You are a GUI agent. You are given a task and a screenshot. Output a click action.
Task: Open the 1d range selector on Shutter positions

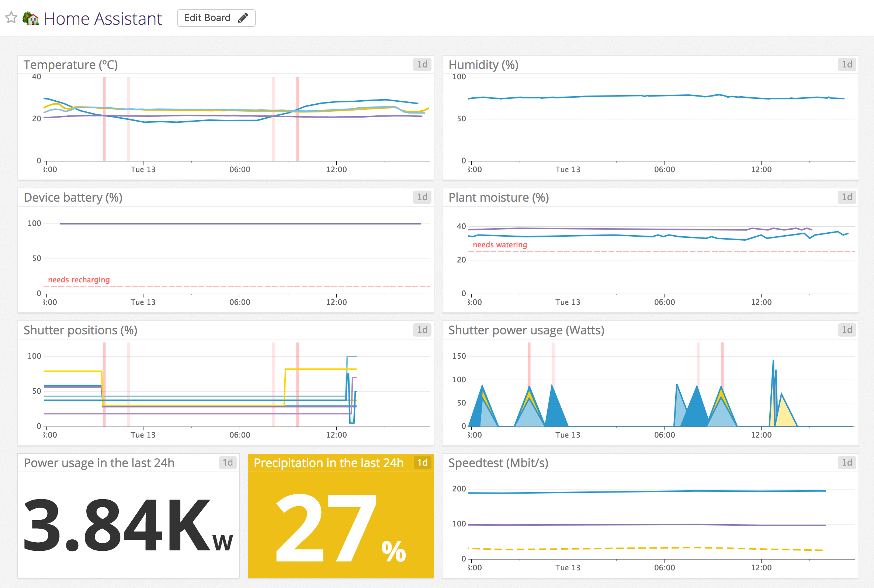pyautogui.click(x=422, y=330)
